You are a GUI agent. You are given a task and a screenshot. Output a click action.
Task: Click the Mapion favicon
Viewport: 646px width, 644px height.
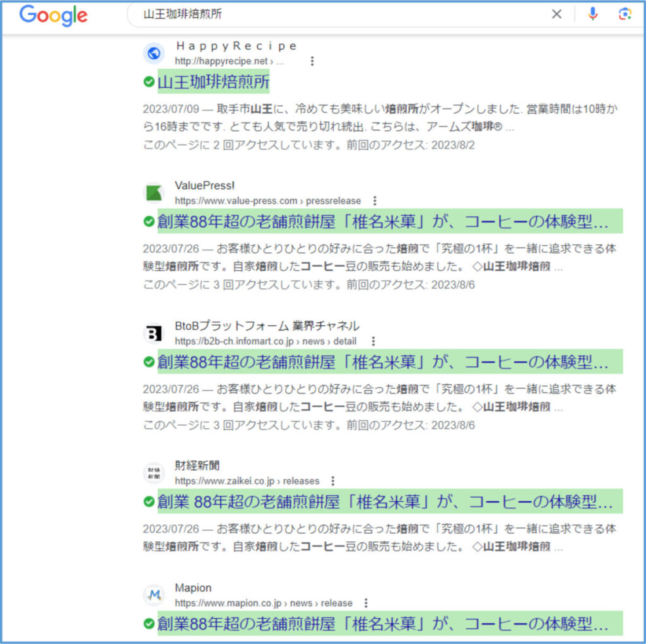(154, 595)
